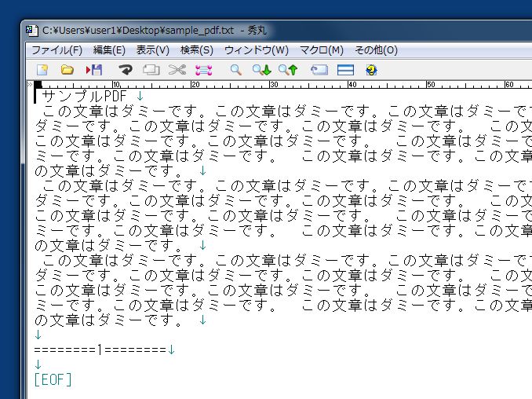Viewport: 532px width, 399px height.
Task: Undo the last edit with the curved arrow
Action: pyautogui.click(x=126, y=70)
